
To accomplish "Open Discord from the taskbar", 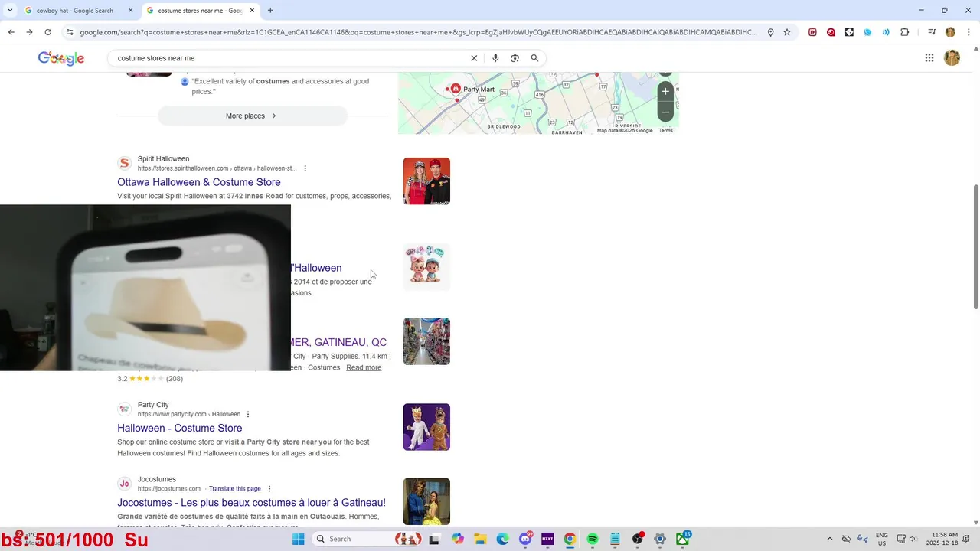I will [525, 539].
